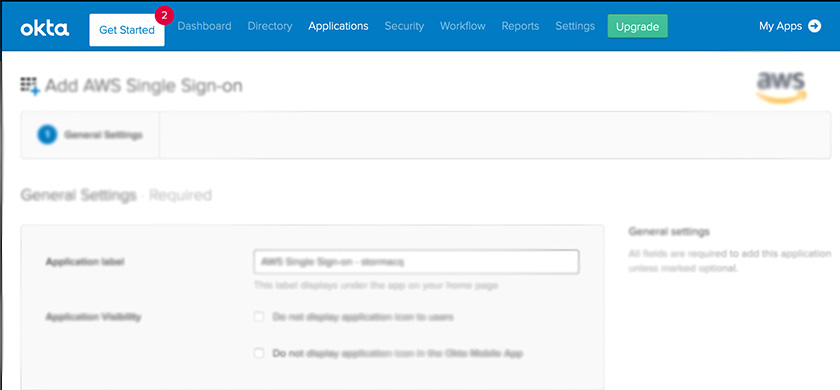Open the Workflow menu
The height and width of the screenshot is (390, 840).
coord(462,26)
